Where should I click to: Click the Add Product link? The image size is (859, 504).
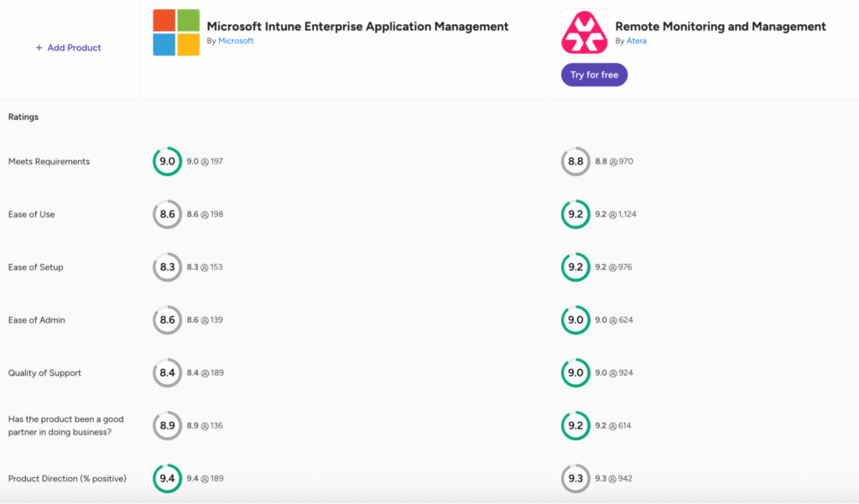pos(69,48)
